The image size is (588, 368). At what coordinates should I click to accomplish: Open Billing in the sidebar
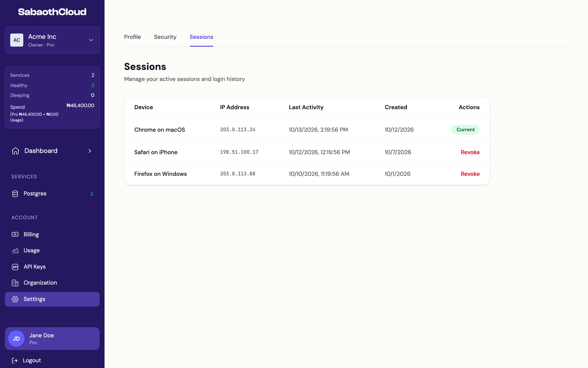coord(52,234)
